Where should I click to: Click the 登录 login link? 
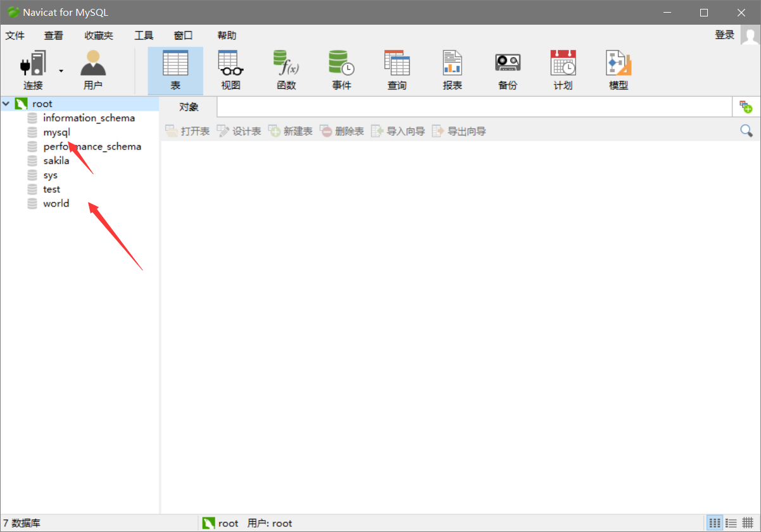click(x=724, y=35)
